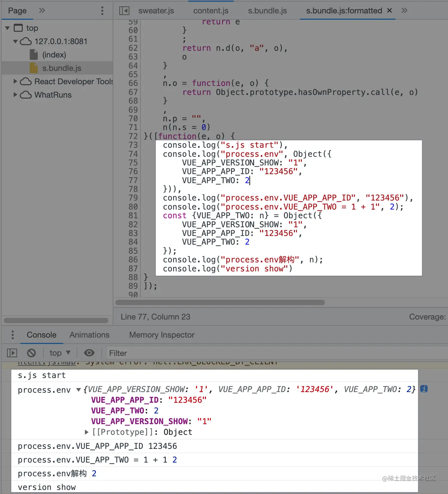This screenshot has width=448, height=494.
Task: Expand the [[Prototype]] Object entry
Action: (87, 432)
